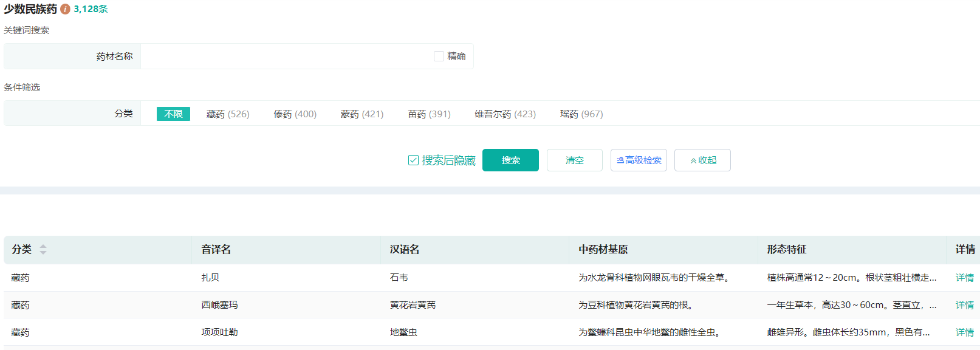The image size is (980, 350).
Task: Toggle the 搜索后隐藏 checkbox
Action: point(413,160)
